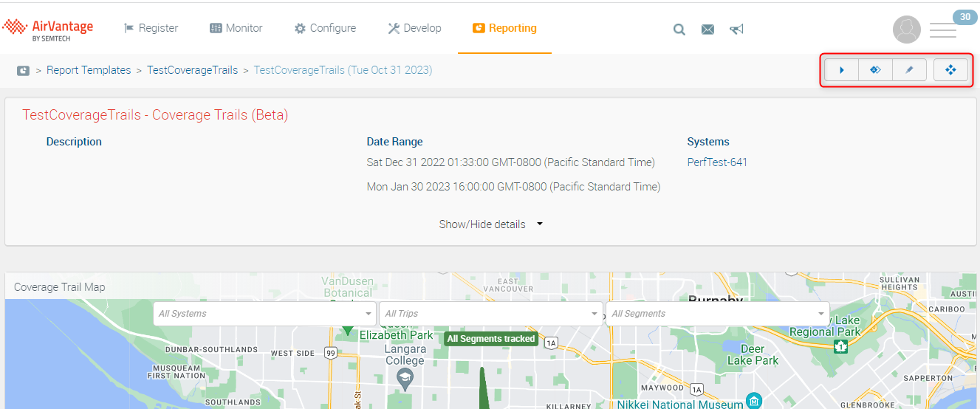Screen dimensions: 980x409
Task: Open the user avatar profile
Action: pyautogui.click(x=906, y=30)
